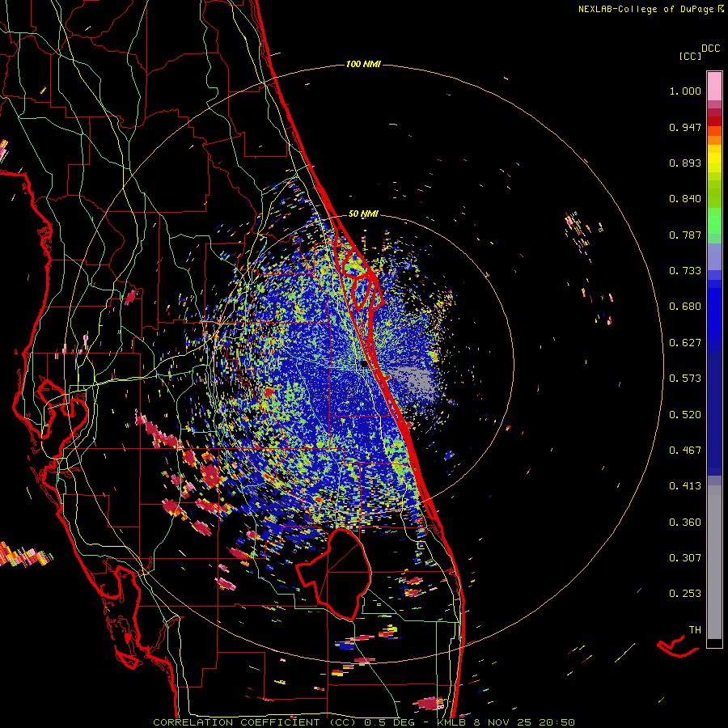Click the 50 NMI range ring label

click(363, 214)
